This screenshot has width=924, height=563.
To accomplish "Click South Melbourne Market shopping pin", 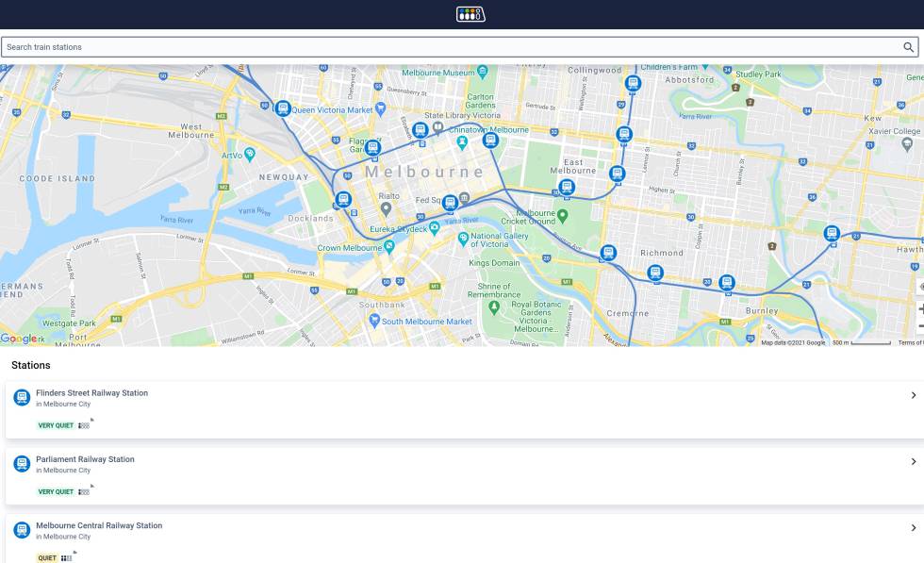I will [x=374, y=320].
